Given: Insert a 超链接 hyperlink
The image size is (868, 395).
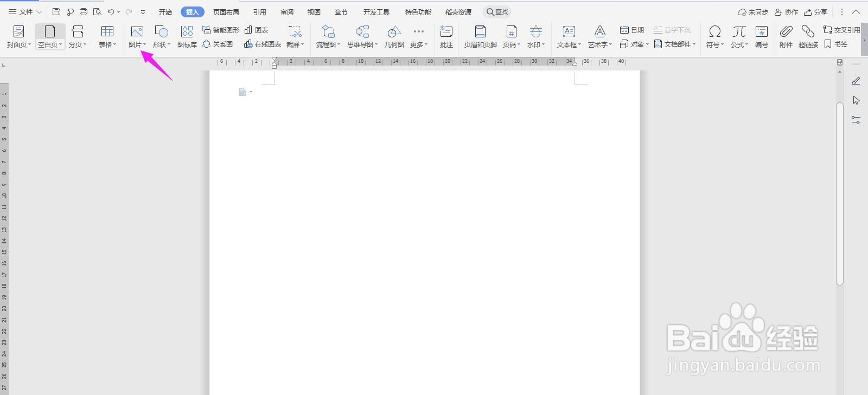Looking at the screenshot, I should coord(808,37).
